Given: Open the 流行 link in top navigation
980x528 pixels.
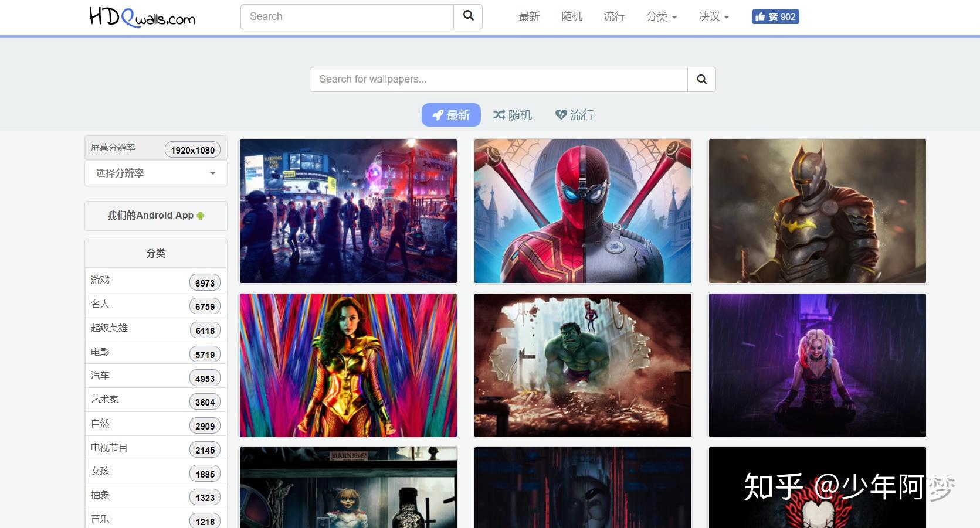Looking at the screenshot, I should [614, 16].
